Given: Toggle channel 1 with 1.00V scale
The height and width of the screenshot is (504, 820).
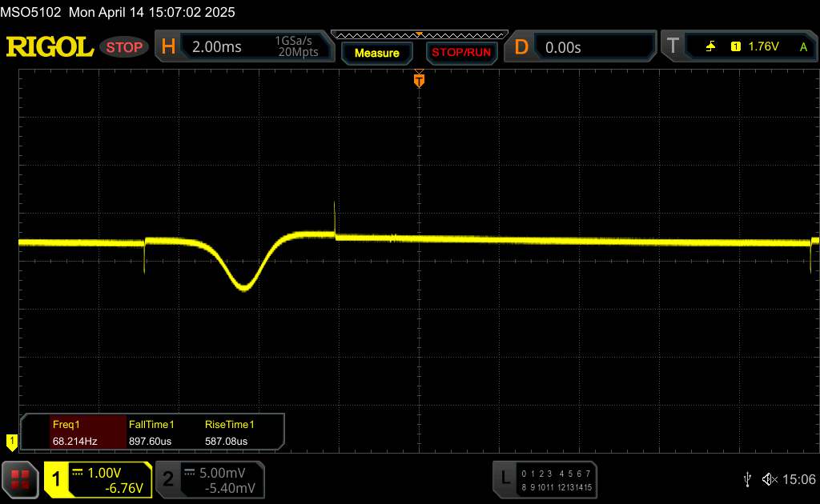Looking at the screenshot, I should click(98, 479).
